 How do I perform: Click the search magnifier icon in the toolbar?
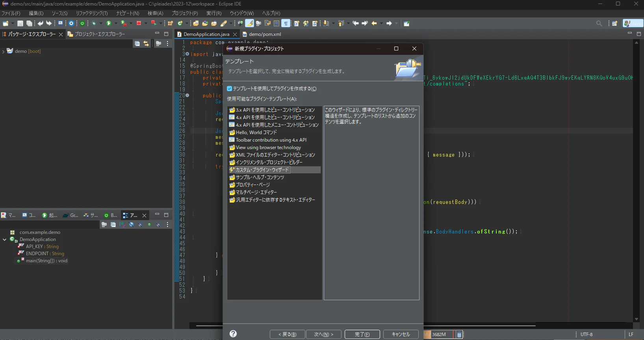click(599, 24)
